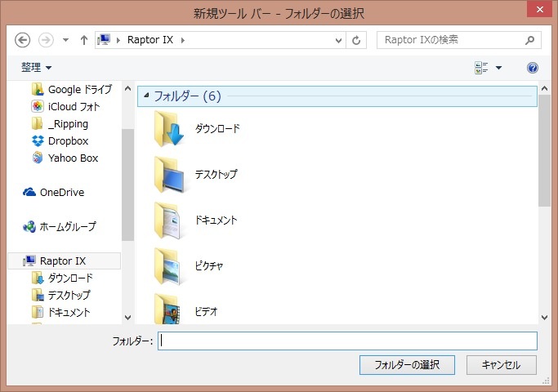Click the forward navigation arrow
Screen dimensions: 558x392
[46, 40]
